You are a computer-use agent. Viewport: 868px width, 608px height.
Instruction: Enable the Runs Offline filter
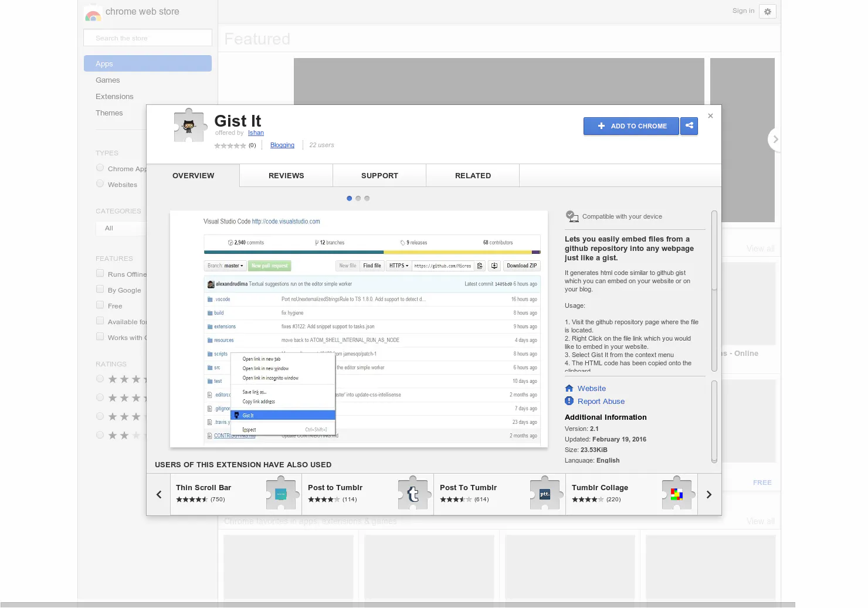[100, 273]
